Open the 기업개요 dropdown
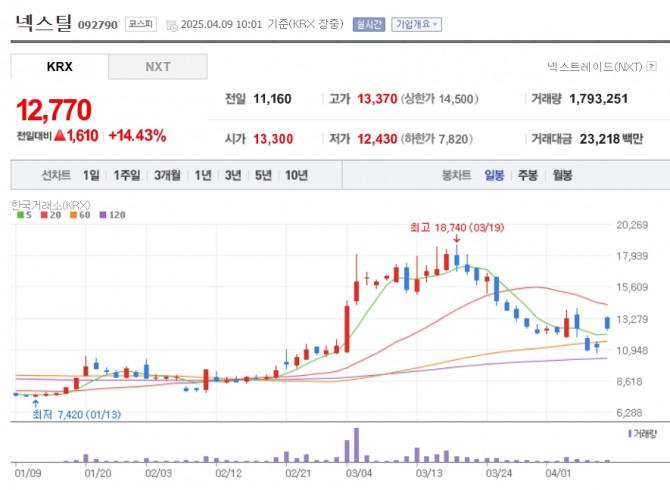This screenshot has height=490, width=670. click(x=417, y=24)
